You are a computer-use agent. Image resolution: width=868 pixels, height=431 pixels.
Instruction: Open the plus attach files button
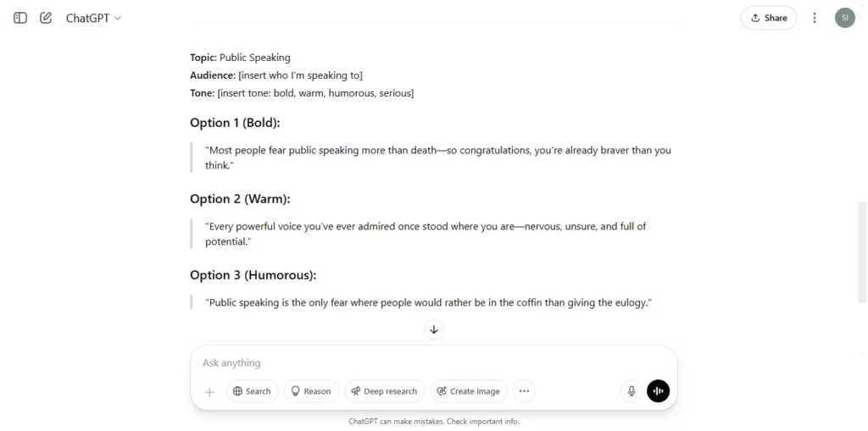tap(210, 392)
